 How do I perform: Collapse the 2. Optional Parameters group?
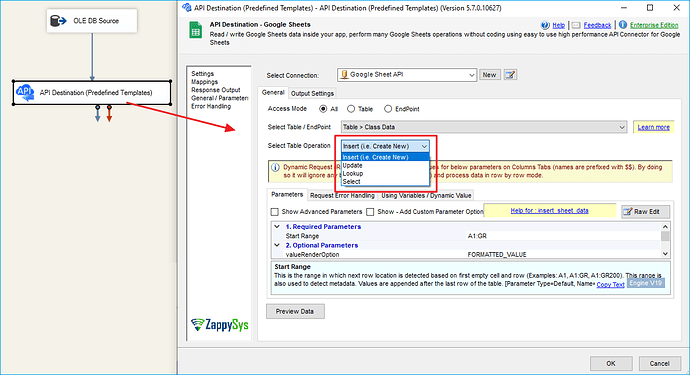[x=277, y=245]
